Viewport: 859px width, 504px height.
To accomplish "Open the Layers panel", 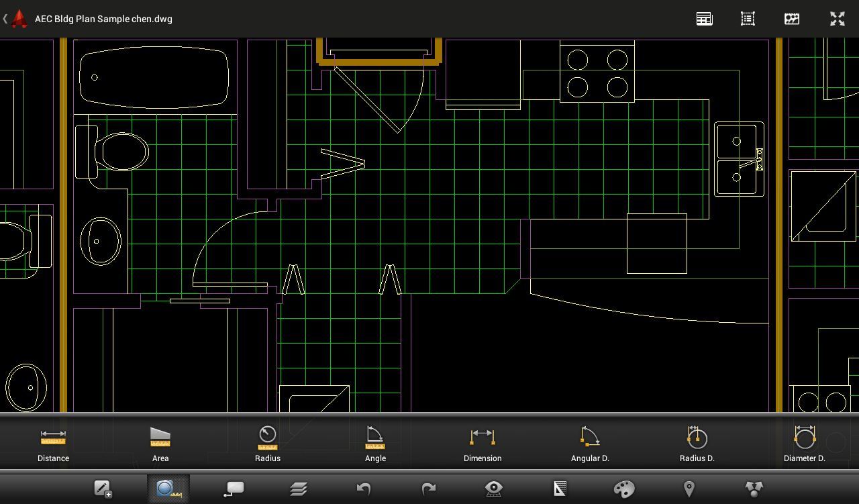I will coord(299,489).
